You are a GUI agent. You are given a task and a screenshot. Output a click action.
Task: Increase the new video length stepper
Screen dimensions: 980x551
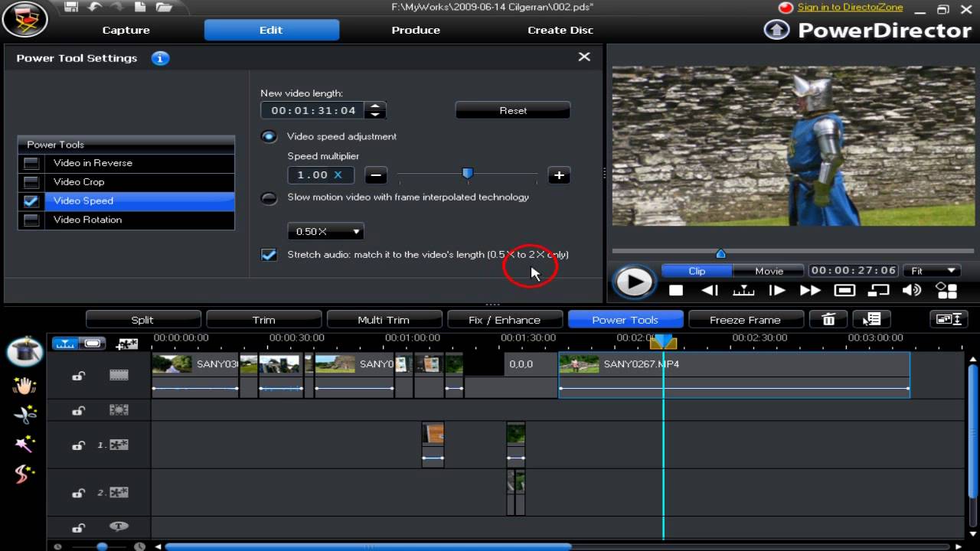pyautogui.click(x=375, y=106)
